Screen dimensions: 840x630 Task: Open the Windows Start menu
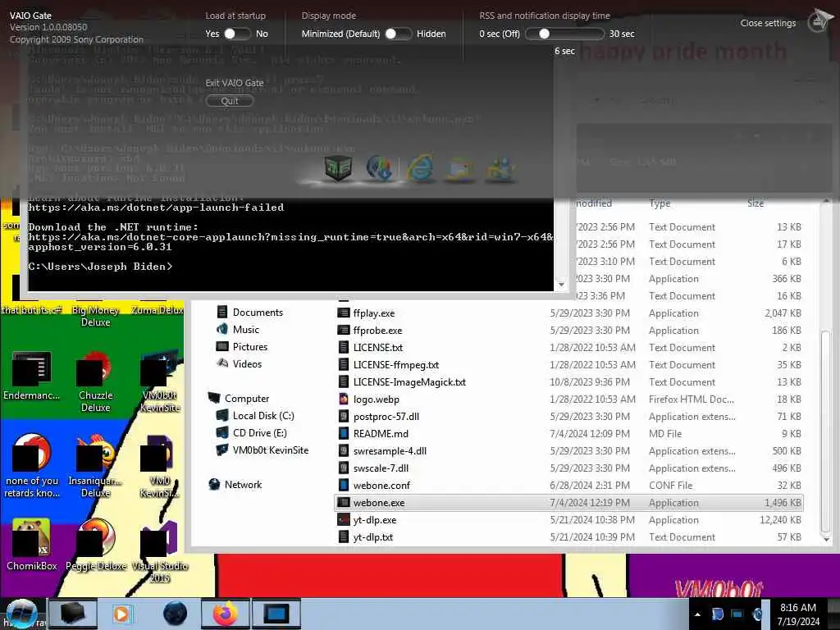click(x=21, y=614)
